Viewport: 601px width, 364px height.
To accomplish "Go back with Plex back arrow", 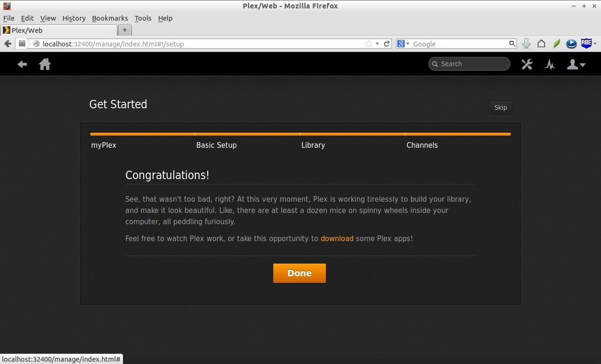I will (x=22, y=64).
